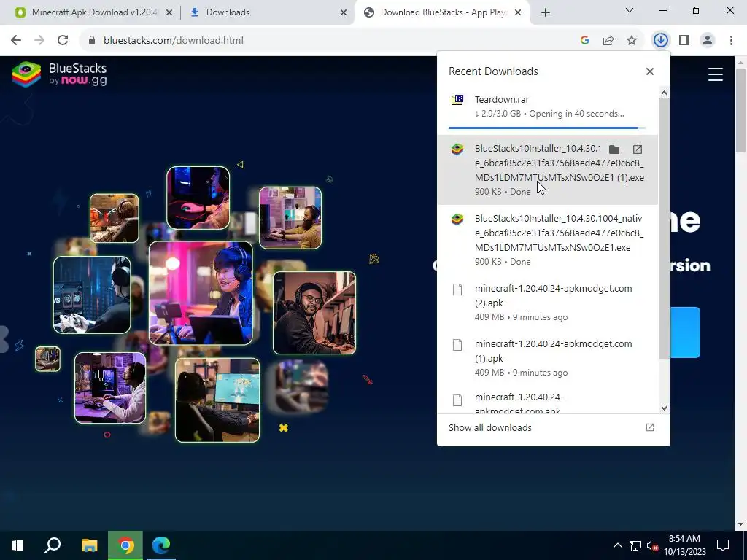This screenshot has height=560, width=747.
Task: Click file icon of minecraft (2).apk
Action: pyautogui.click(x=457, y=289)
